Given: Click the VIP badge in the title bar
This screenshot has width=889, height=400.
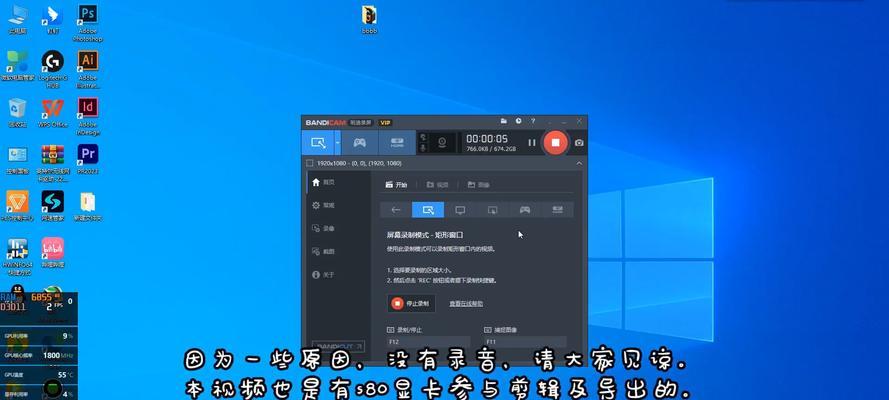Looking at the screenshot, I should pyautogui.click(x=386, y=122).
